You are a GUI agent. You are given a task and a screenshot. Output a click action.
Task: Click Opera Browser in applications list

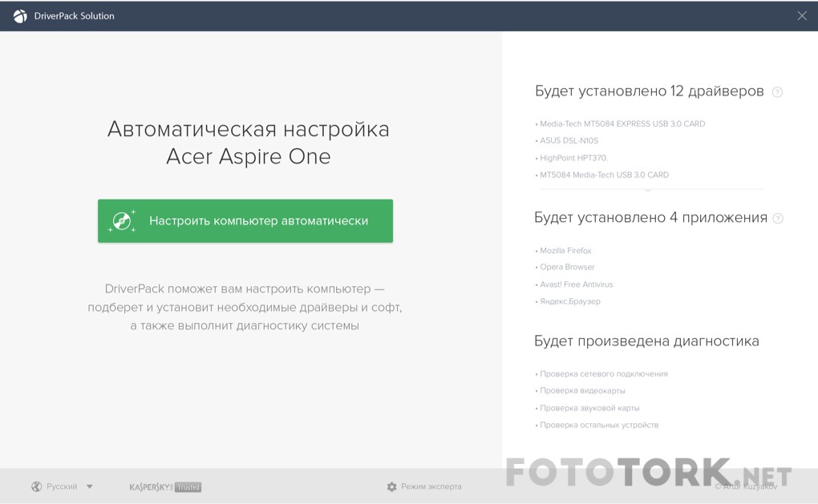[565, 267]
